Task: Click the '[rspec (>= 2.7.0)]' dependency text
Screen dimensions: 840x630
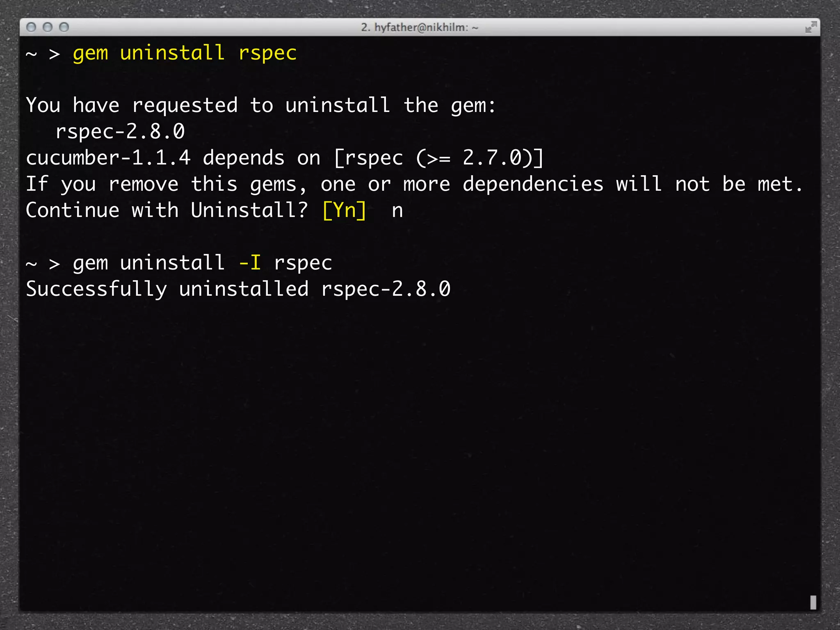Action: (439, 158)
